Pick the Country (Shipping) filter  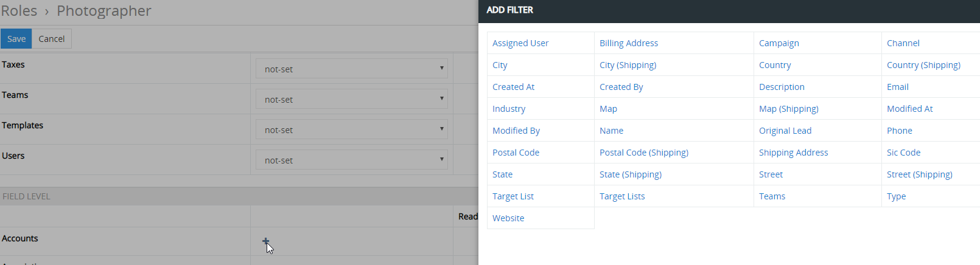coord(923,65)
